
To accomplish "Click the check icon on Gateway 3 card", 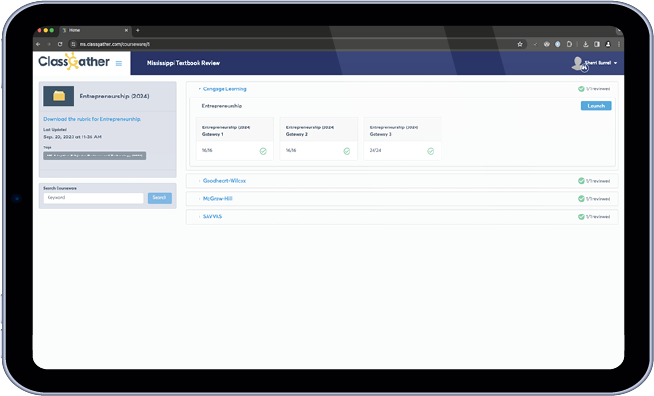I will point(430,151).
